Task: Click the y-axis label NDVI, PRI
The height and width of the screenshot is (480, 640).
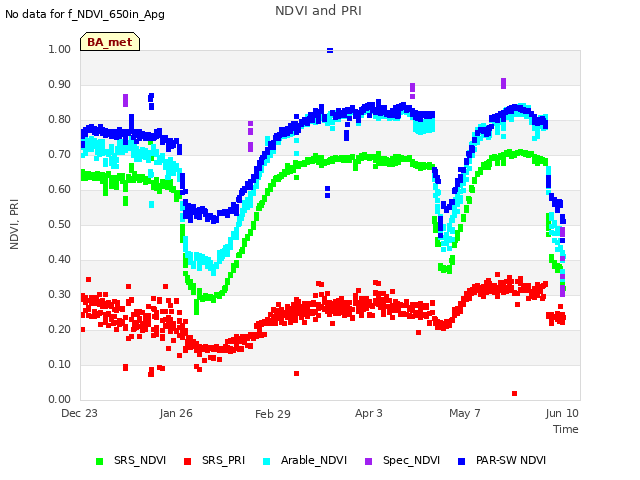Action: (14, 224)
